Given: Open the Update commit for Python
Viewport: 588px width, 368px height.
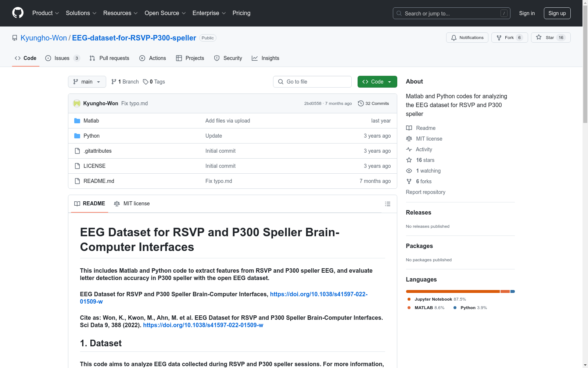Looking at the screenshot, I should point(214,136).
